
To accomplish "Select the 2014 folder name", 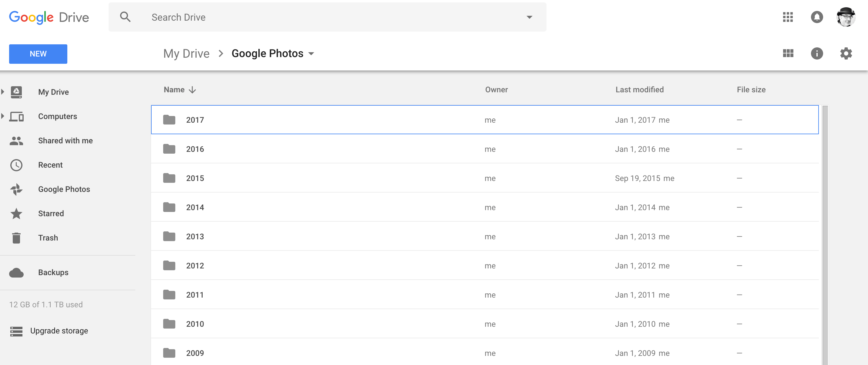I will pyautogui.click(x=195, y=207).
